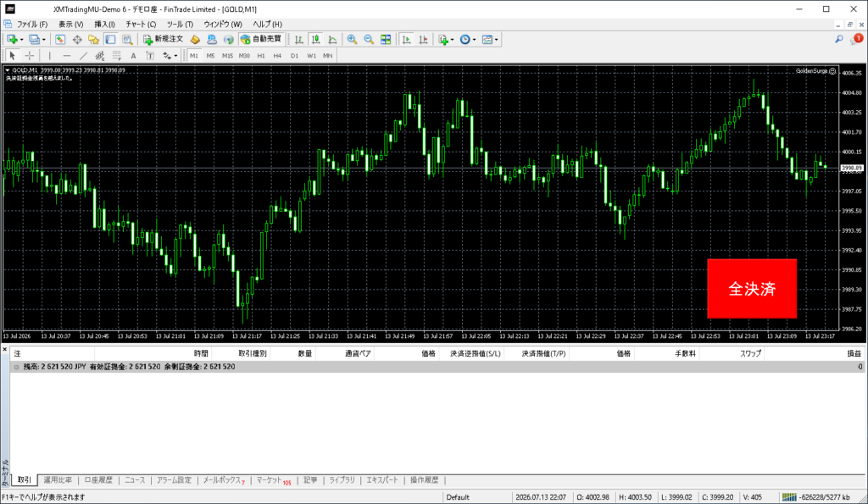Select the equidistant channel tool
868x504 pixels.
click(x=100, y=55)
